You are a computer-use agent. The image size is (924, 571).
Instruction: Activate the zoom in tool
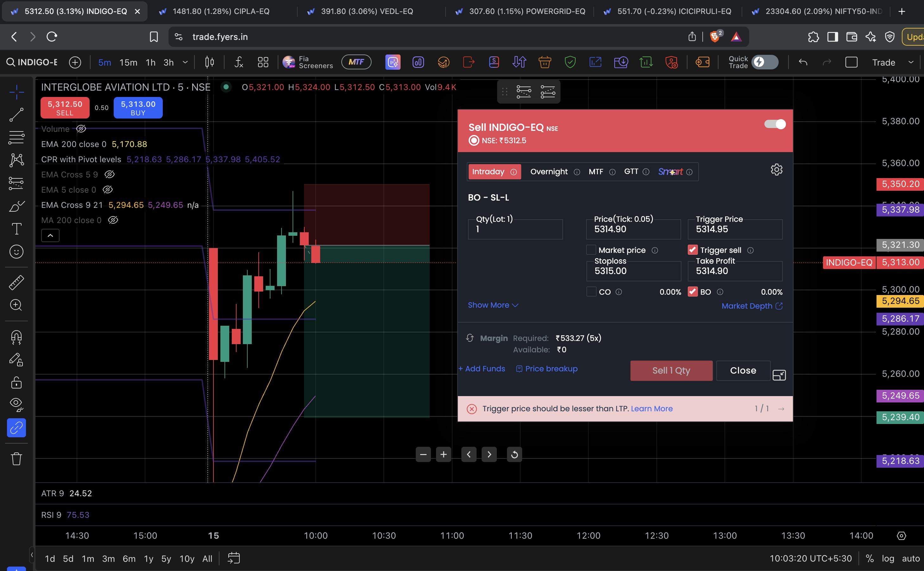pos(16,305)
